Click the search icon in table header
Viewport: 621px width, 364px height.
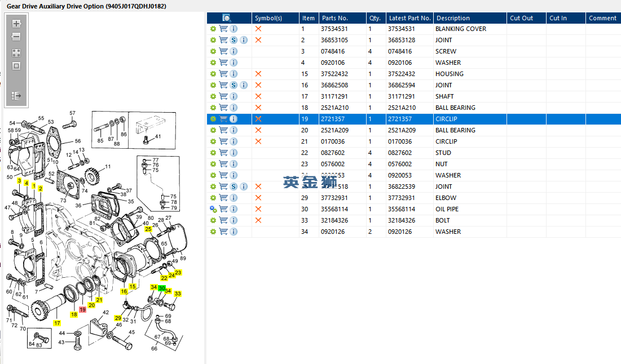pos(227,18)
